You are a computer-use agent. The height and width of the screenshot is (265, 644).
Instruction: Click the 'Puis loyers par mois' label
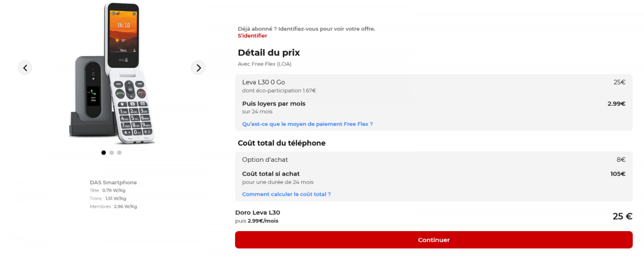tap(274, 104)
